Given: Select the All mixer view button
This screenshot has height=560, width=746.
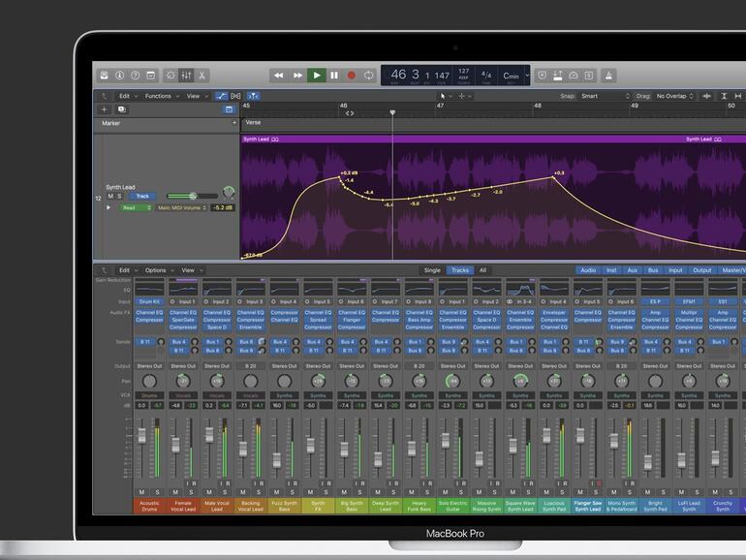Looking at the screenshot, I should click(x=482, y=270).
